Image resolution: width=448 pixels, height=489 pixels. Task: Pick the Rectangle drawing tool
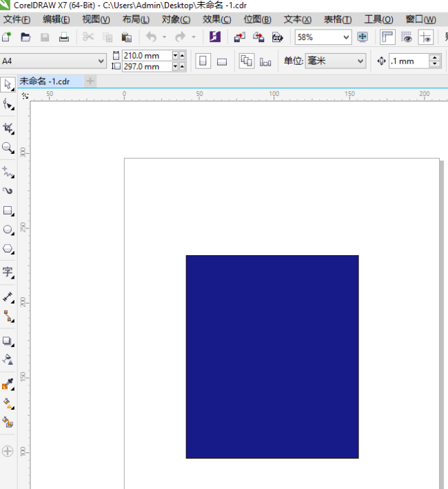tap(8, 210)
